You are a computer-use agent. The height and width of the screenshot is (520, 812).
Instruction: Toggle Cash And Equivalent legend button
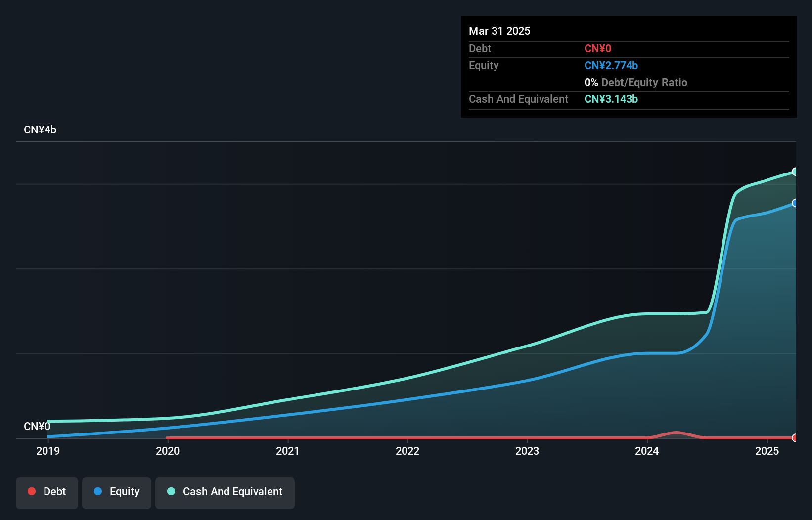(225, 493)
